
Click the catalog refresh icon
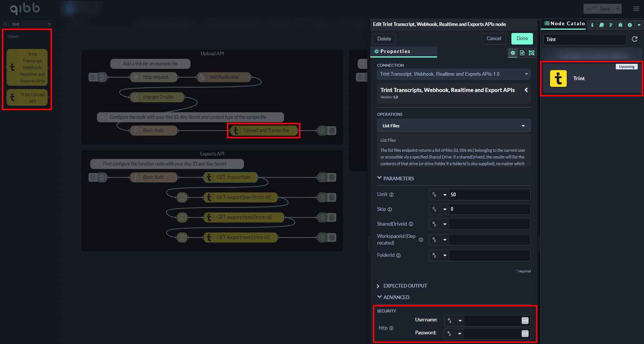635,39
